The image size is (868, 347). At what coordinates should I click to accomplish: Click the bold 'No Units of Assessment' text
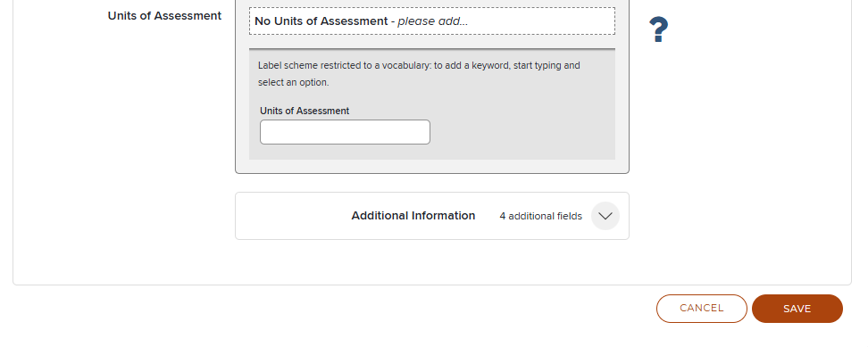[321, 21]
